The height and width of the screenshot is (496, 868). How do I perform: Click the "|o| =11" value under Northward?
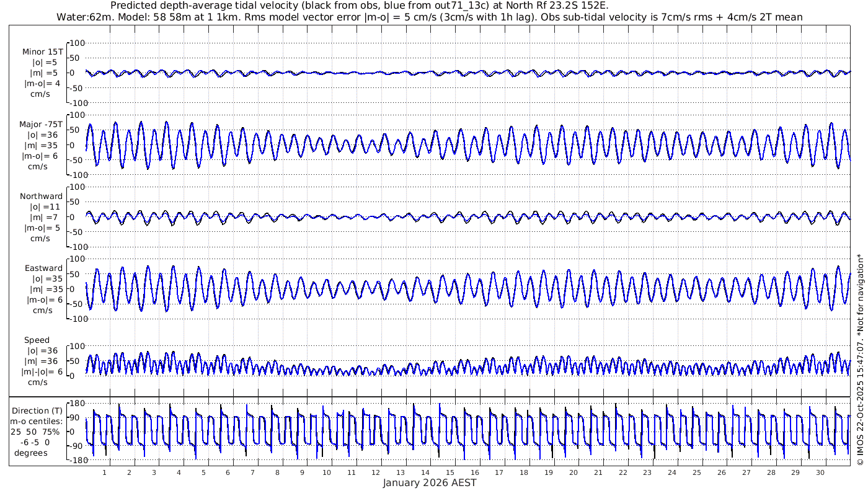coord(45,207)
